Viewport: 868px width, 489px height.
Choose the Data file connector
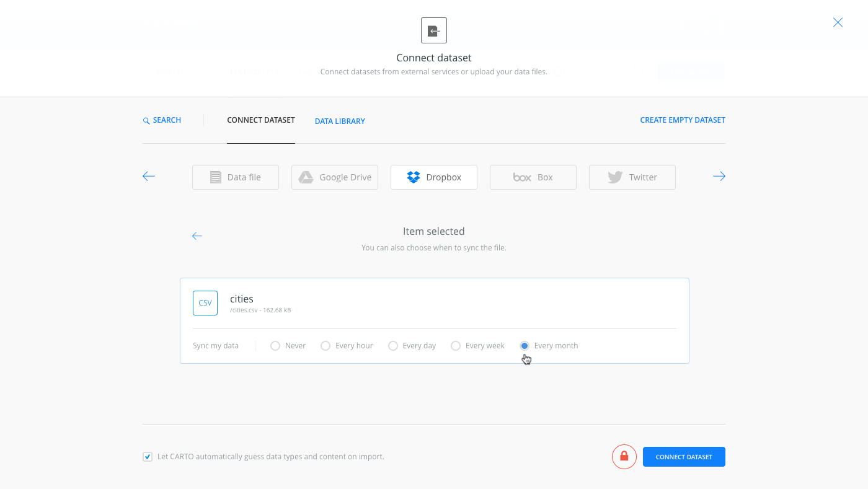(x=236, y=177)
